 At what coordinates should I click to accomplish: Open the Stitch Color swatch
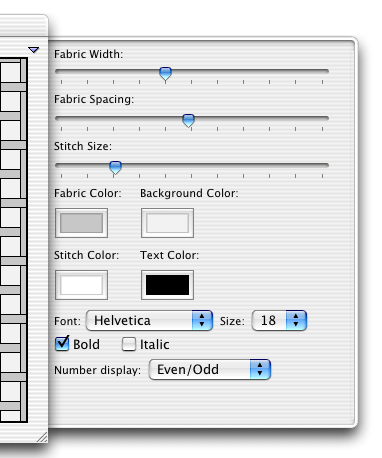pyautogui.click(x=81, y=285)
